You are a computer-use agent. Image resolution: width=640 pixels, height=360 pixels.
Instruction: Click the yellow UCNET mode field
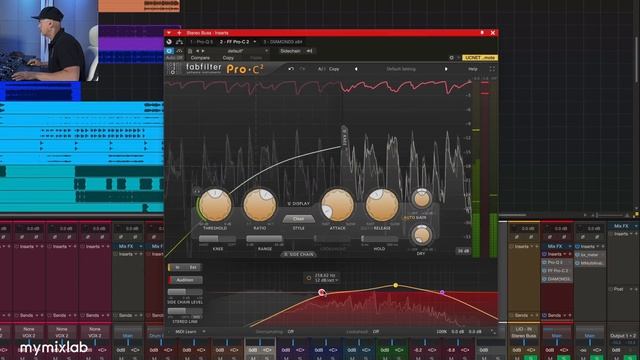click(480, 58)
